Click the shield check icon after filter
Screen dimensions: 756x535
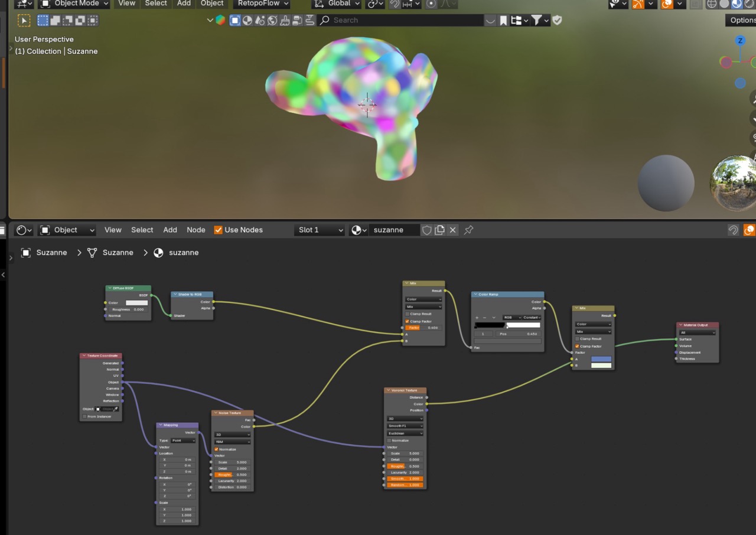[x=557, y=20]
